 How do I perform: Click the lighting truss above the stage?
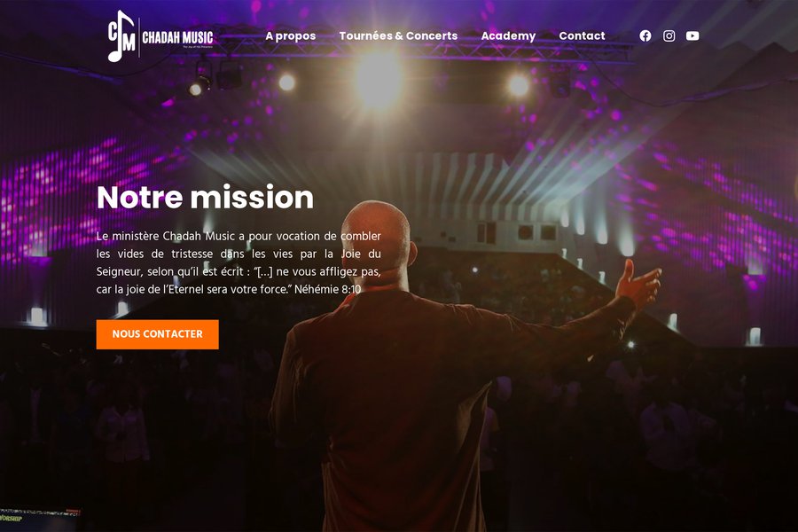[x=422, y=50]
